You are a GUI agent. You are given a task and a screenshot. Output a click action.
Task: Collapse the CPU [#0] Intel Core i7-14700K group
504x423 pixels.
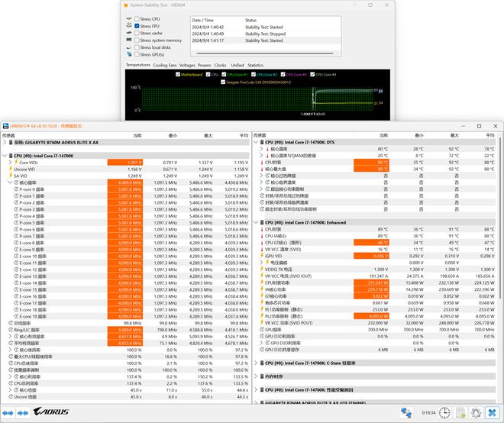[x=6, y=156]
